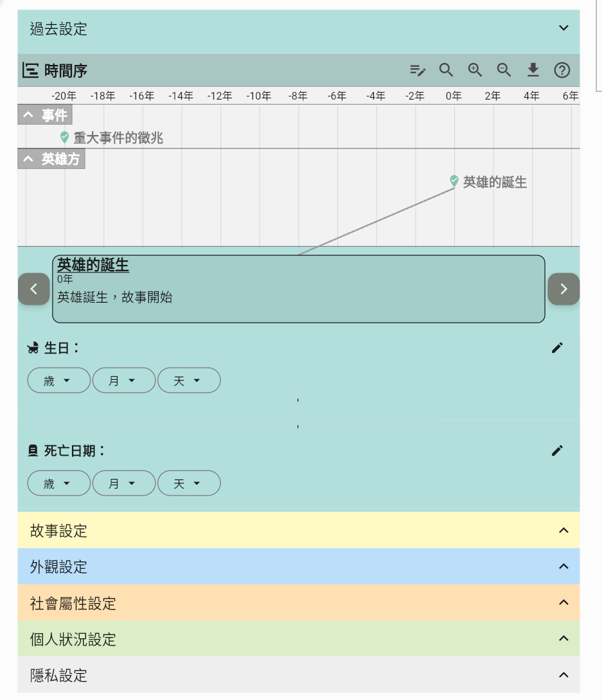
Task: Click the -10年 tick on timeline axis
Action: click(x=259, y=96)
